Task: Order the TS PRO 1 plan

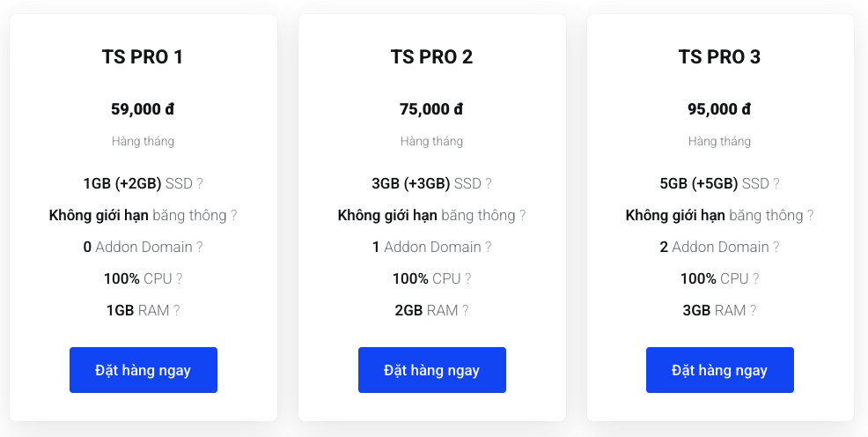Action: coord(143,370)
